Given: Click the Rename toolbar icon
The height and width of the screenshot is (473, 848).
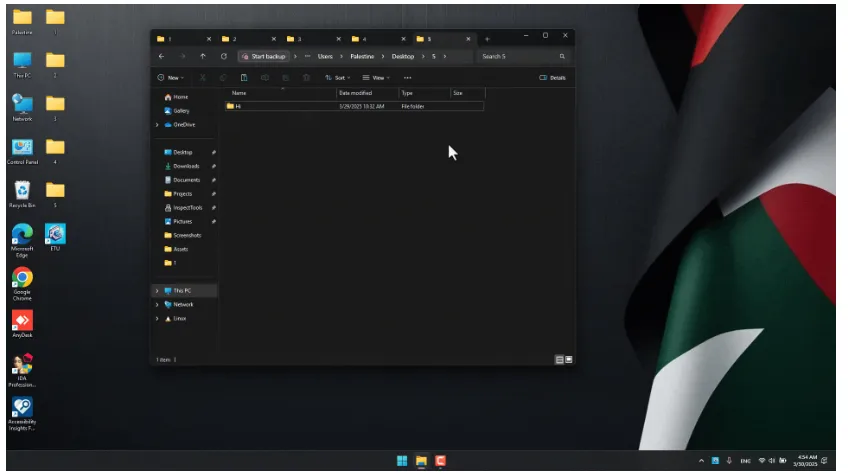Looking at the screenshot, I should [x=265, y=78].
